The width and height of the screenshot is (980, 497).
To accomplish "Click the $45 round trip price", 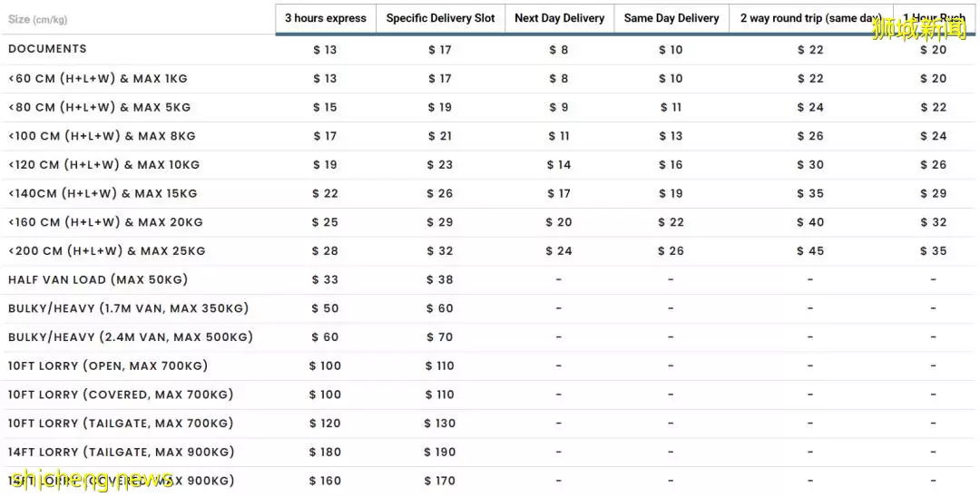I will click(x=810, y=251).
